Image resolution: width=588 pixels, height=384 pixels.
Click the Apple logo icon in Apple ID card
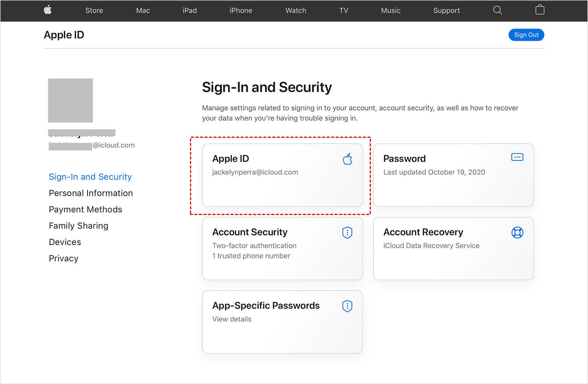tap(348, 159)
